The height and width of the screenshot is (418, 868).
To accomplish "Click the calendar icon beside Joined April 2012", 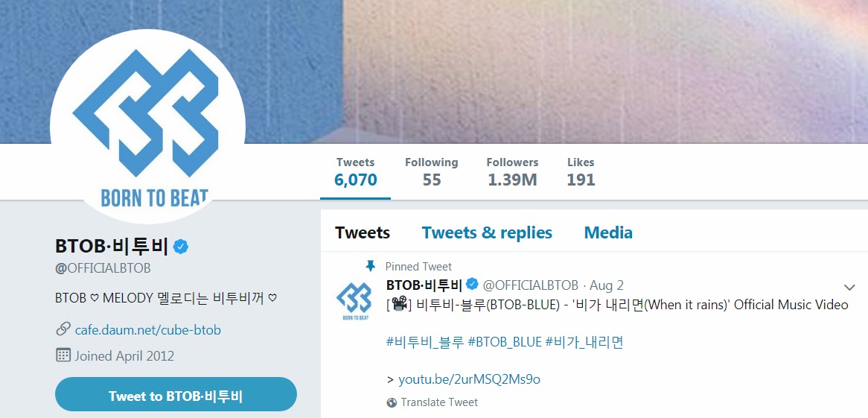I will coord(63,355).
